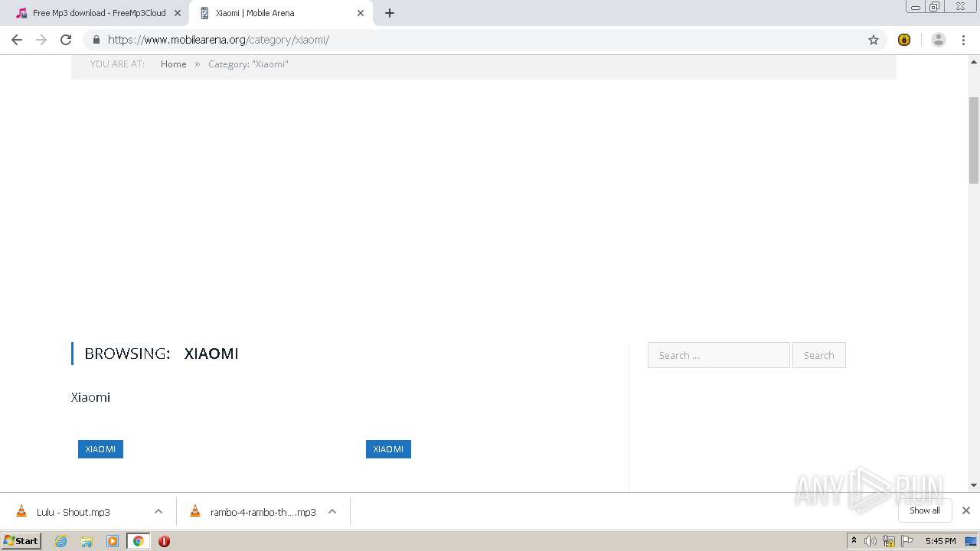Focus the Search ... input field
Screen dimensions: 980x551
718,355
